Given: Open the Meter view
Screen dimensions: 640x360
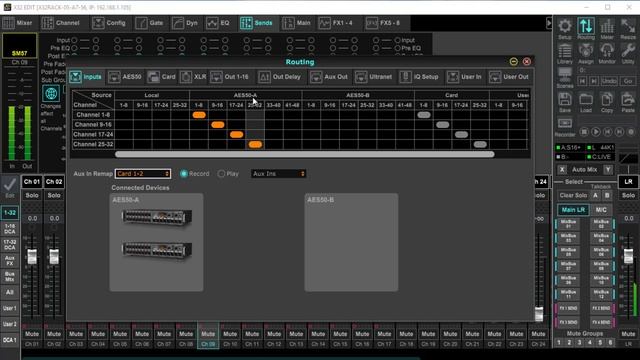Looking at the screenshot, I should coord(607,29).
